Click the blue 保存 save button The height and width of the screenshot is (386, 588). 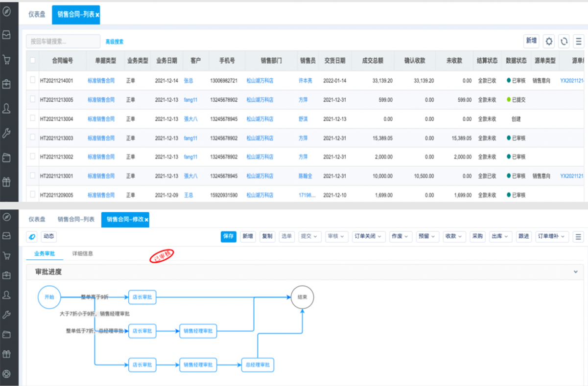coord(228,236)
